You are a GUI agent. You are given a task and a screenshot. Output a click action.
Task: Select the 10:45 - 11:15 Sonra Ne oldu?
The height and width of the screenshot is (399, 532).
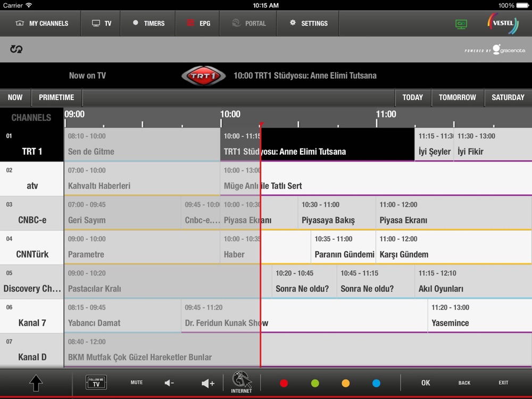tap(376, 281)
